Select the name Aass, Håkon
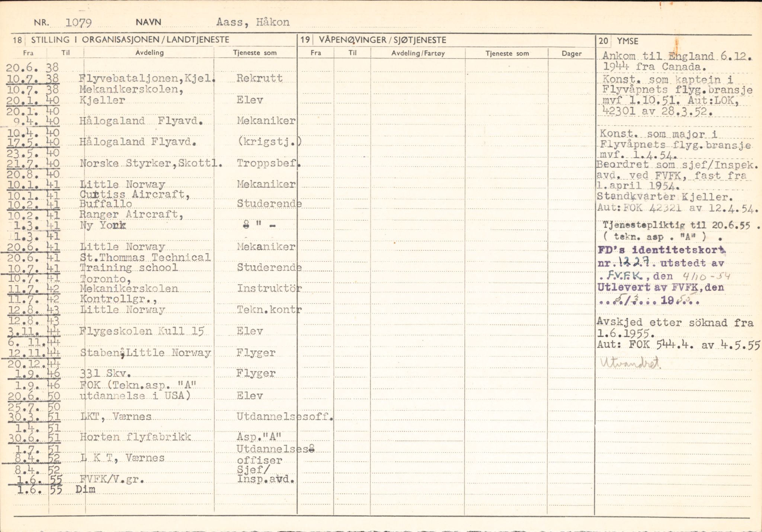Viewport: 762px width, 532px height. [x=253, y=22]
